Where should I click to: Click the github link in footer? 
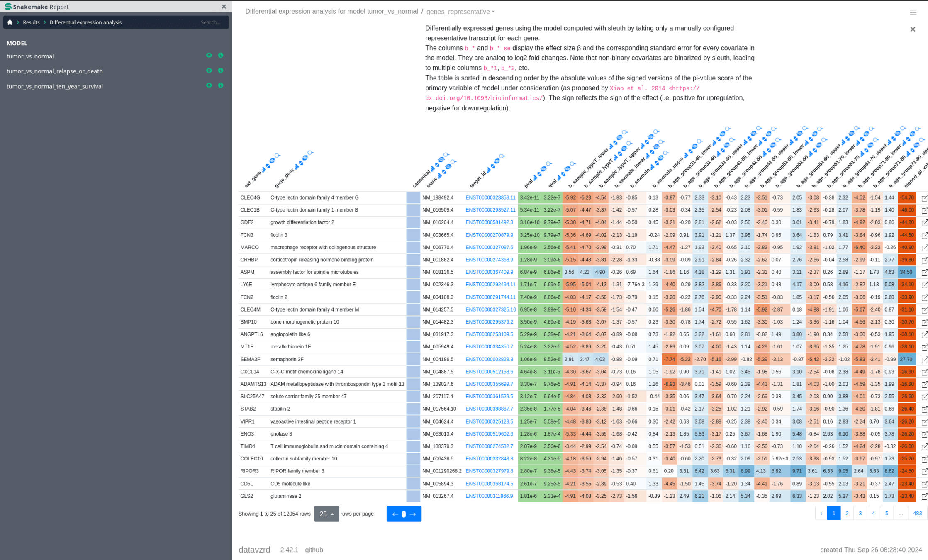pos(314,550)
